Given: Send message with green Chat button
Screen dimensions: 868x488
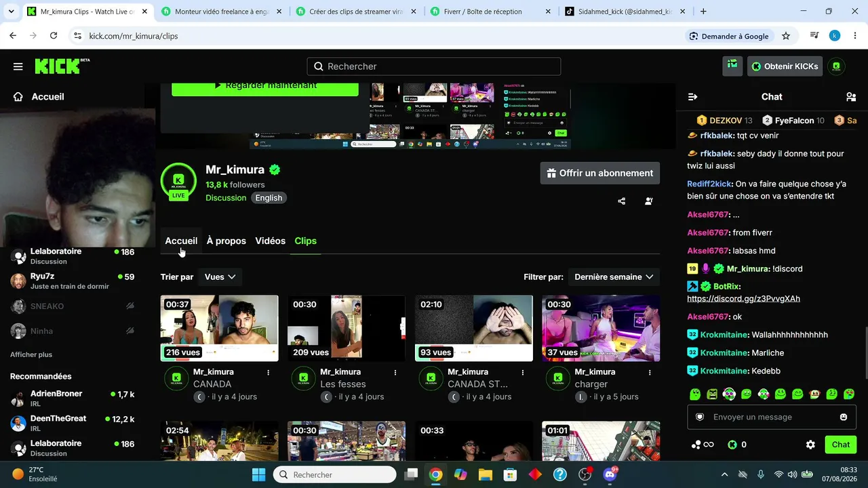Looking at the screenshot, I should 841,445.
